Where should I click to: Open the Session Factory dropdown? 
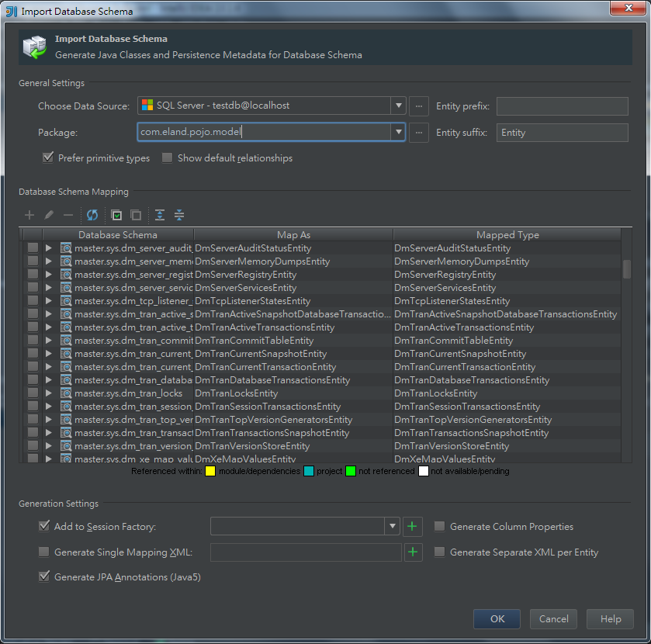[x=393, y=526]
